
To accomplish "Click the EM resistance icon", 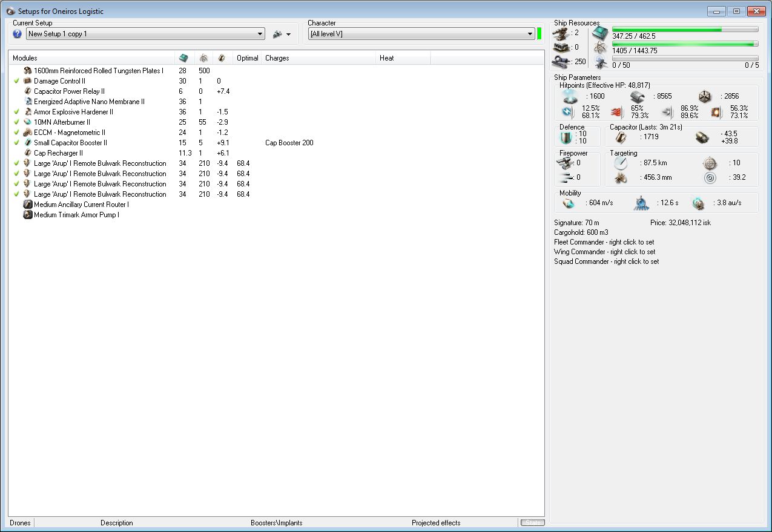I will tap(567, 112).
